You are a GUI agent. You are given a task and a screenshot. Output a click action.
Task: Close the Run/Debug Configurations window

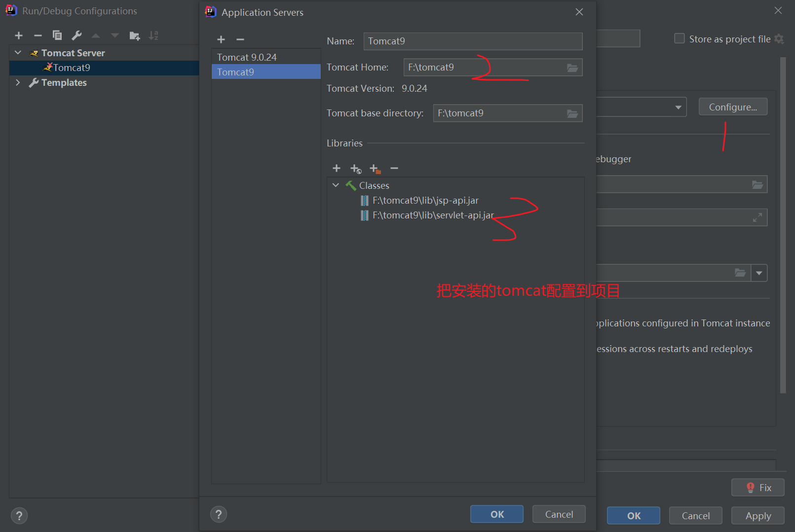(x=778, y=10)
